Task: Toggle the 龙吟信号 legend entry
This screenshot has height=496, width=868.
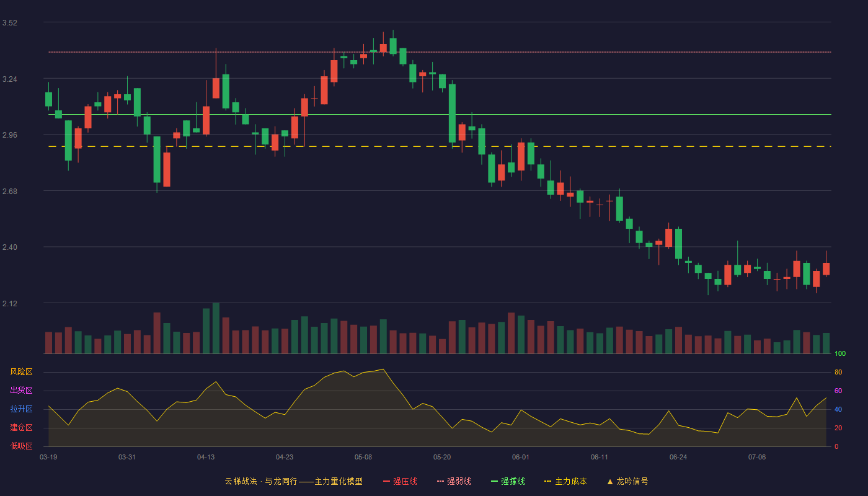Action: point(627,481)
